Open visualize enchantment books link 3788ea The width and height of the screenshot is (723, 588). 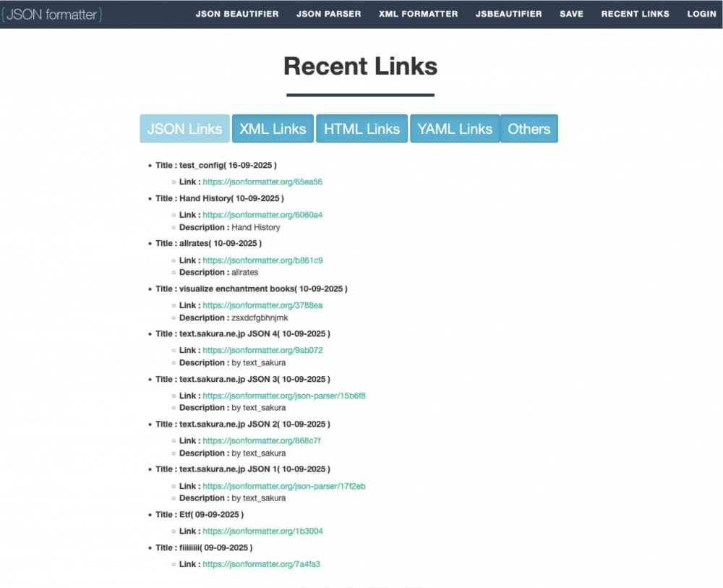pos(262,305)
